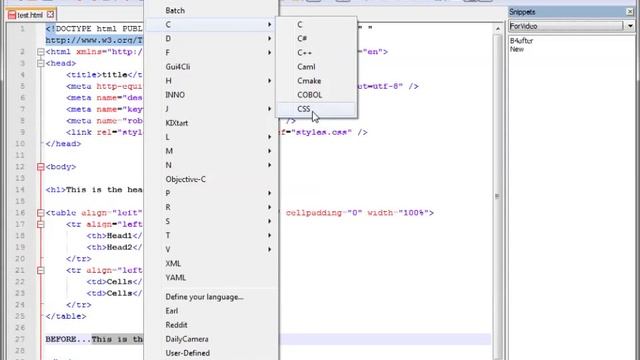Switch to the test.html tab

pos(30,15)
